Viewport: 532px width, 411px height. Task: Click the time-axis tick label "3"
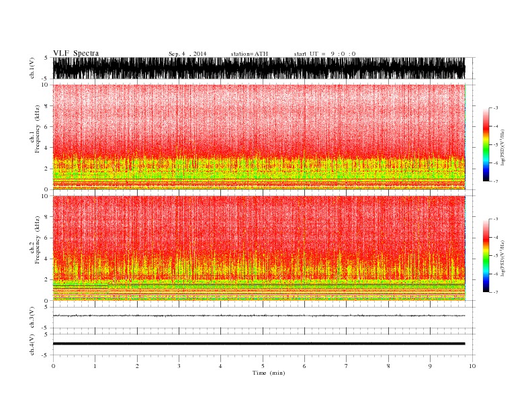point(179,366)
